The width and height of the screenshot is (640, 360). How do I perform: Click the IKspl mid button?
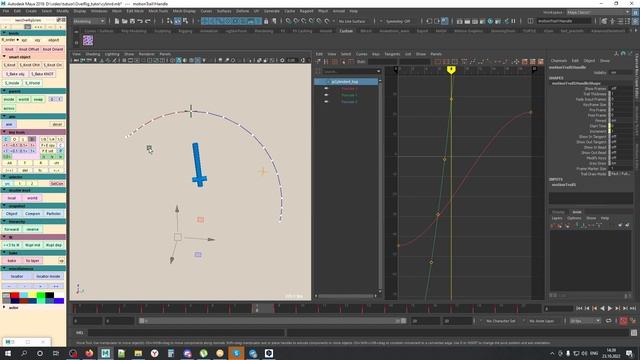[32, 245]
